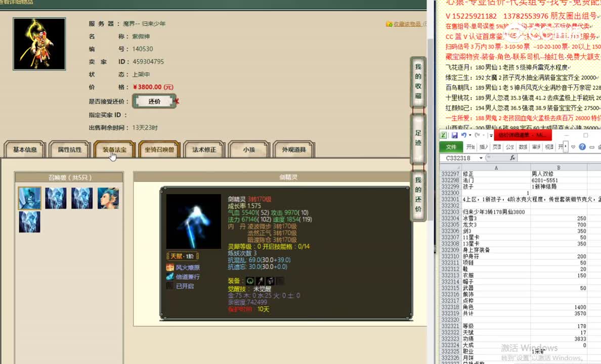Switch to the 小孩 tab
The height and width of the screenshot is (364, 601).
pos(249,150)
